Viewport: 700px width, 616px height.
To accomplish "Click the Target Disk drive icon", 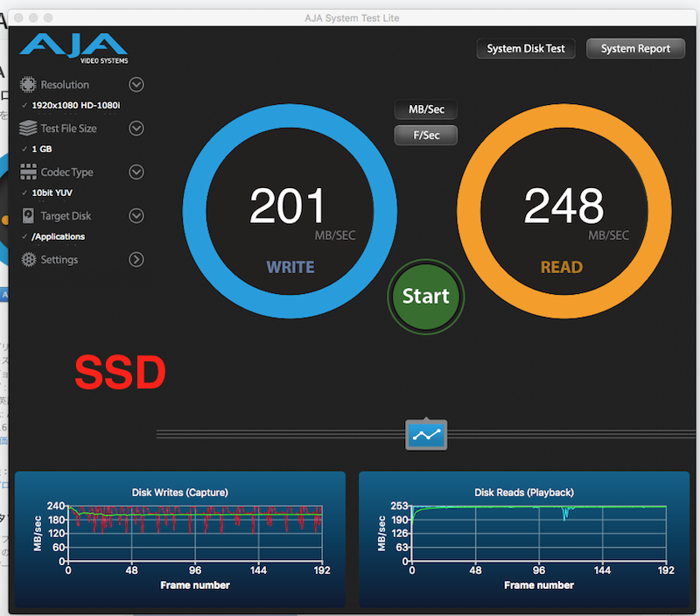I will point(29,216).
